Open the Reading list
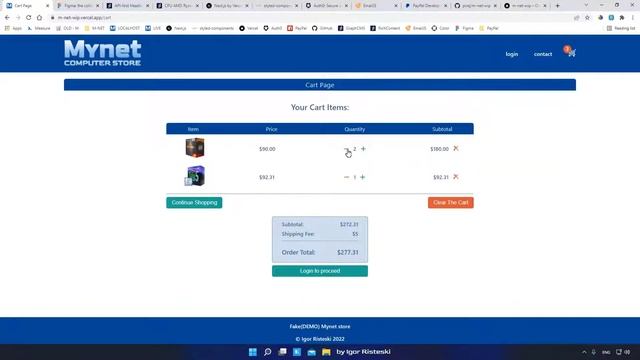This screenshot has width=640, height=360. click(621, 28)
